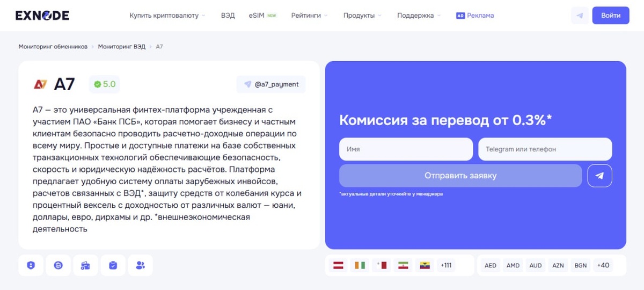Image resolution: width=644 pixels, height=290 pixels.
Task: Go to Мониторинг ВЭД breadcrumb
Action: coord(122,47)
